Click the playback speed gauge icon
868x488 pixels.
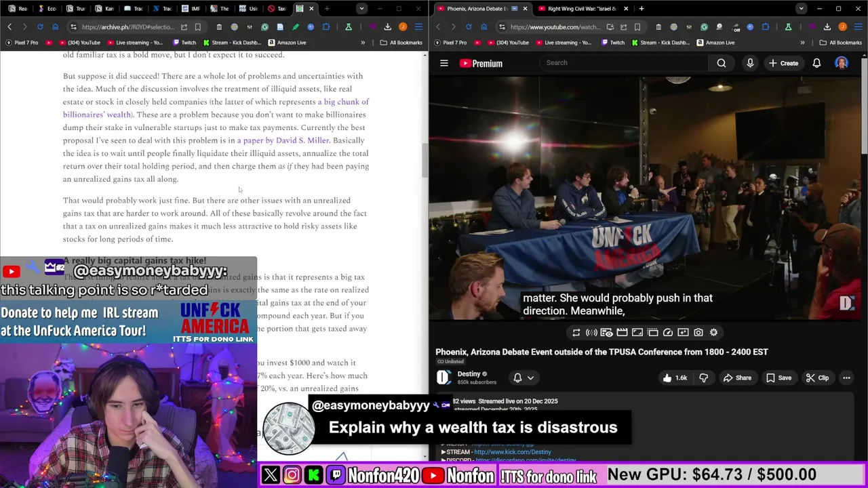pos(668,332)
